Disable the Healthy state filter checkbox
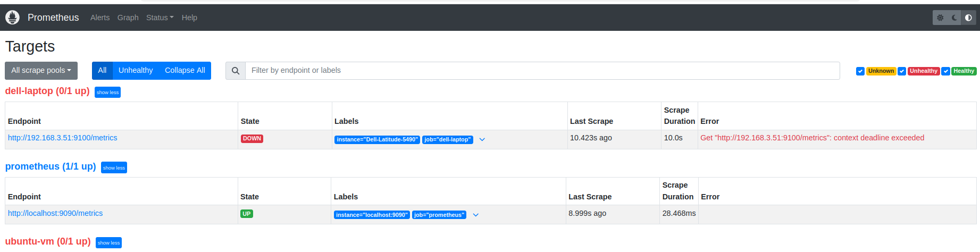Image resolution: width=980 pixels, height=252 pixels. [945, 71]
